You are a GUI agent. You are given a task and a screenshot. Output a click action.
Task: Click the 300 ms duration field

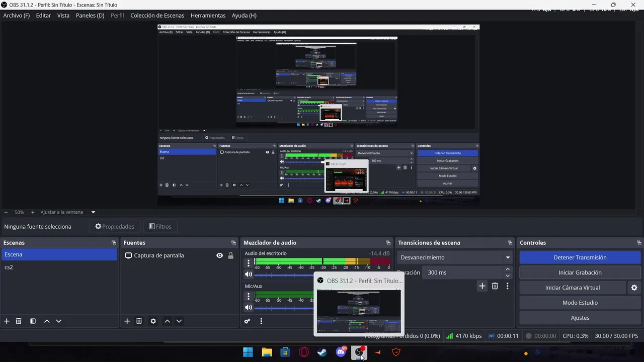pyautogui.click(x=463, y=273)
